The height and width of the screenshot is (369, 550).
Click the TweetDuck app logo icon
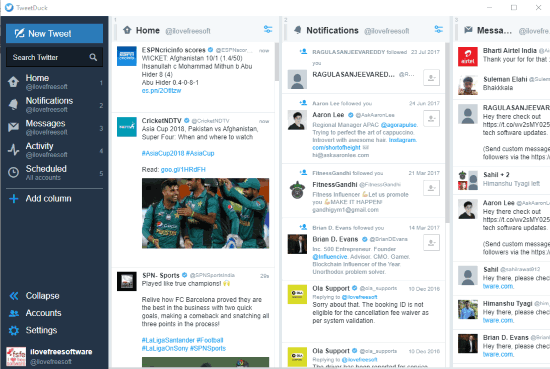[9, 7]
